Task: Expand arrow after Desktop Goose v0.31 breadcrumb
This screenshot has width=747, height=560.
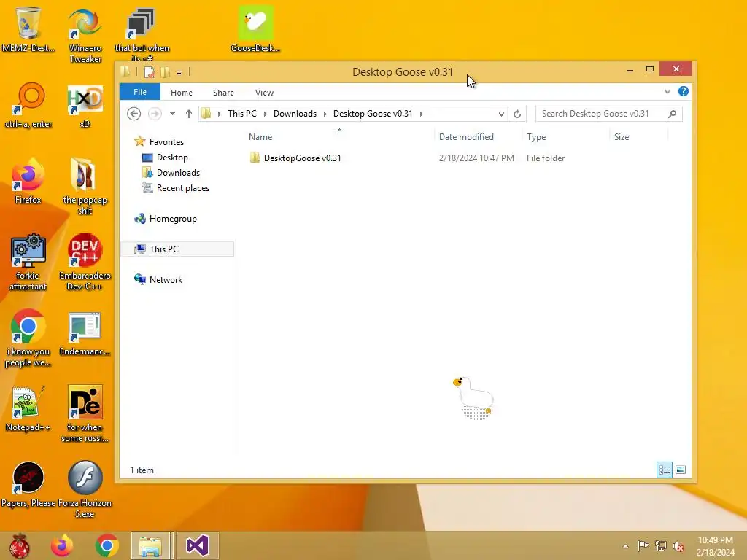Action: pyautogui.click(x=421, y=114)
